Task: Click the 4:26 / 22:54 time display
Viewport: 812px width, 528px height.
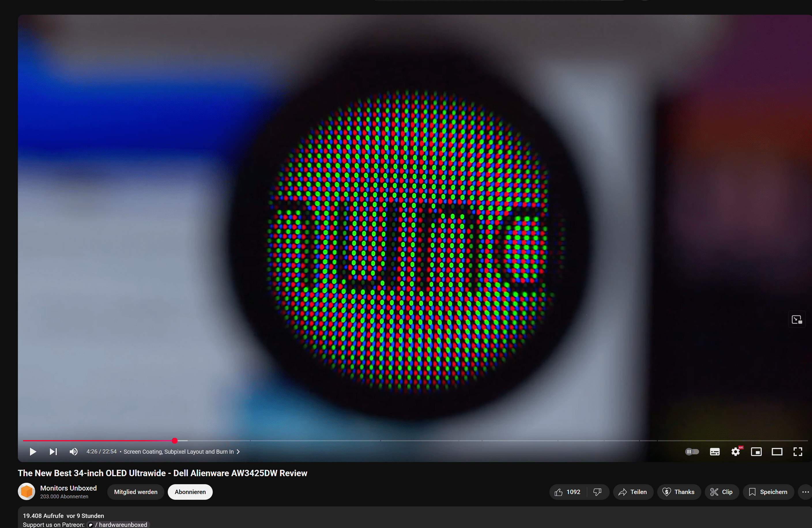Action: (101, 452)
